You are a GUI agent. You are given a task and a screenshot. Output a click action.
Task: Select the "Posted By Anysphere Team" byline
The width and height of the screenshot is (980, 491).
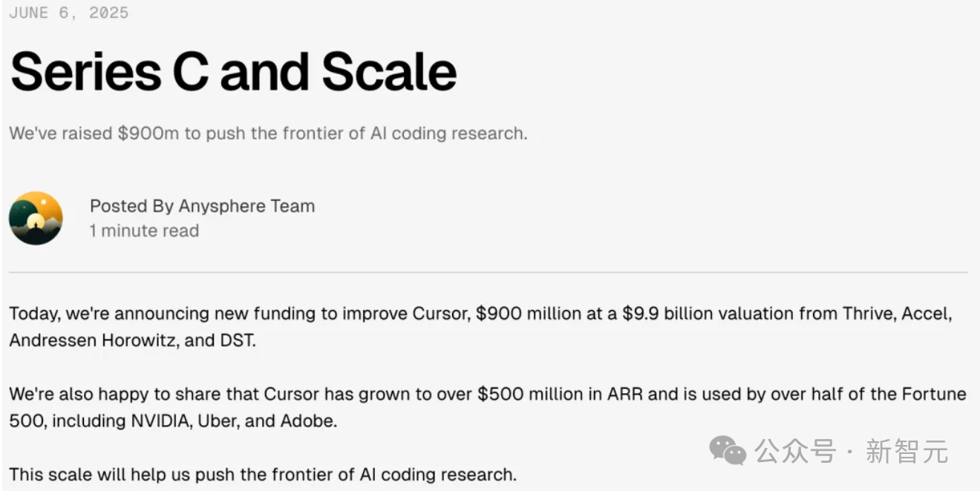(202, 206)
